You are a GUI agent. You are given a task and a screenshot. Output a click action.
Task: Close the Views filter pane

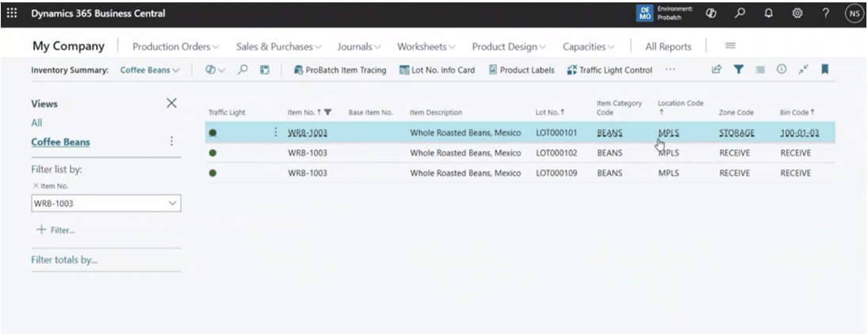(171, 103)
